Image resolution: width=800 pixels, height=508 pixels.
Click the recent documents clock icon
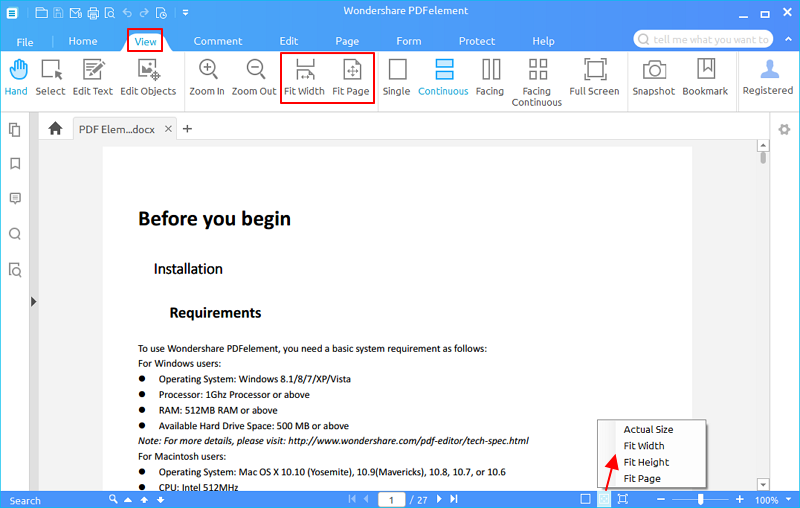coord(161,13)
